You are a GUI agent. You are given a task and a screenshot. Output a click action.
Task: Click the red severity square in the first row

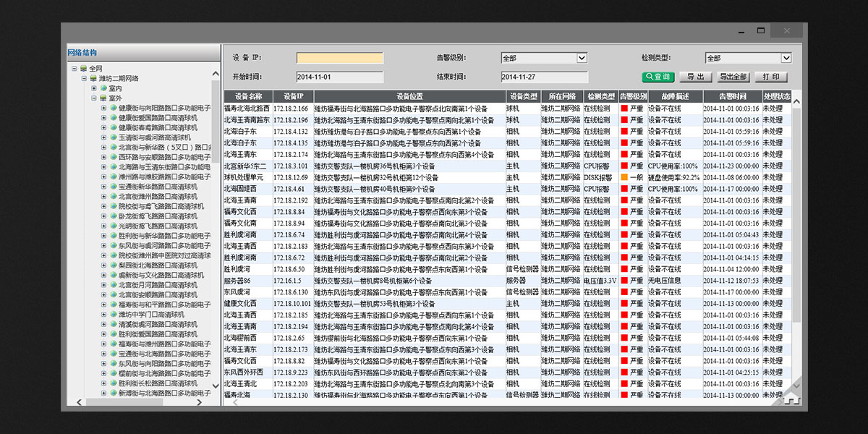[x=624, y=109]
